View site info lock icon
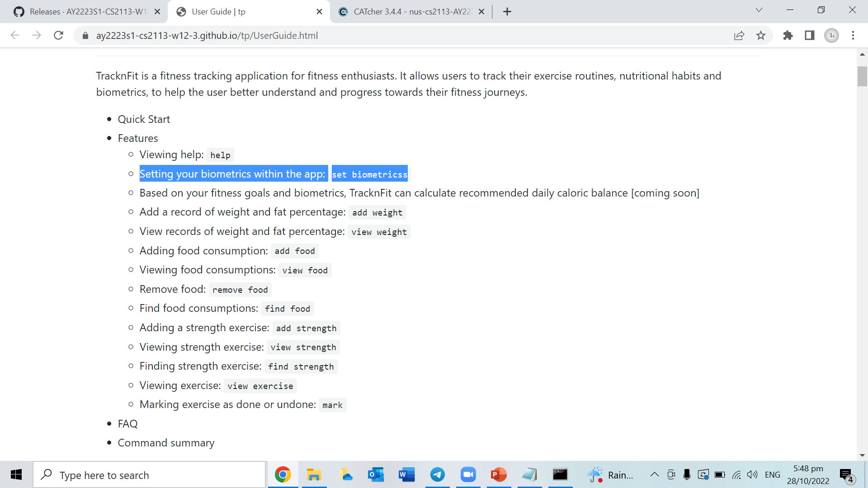 tap(85, 35)
